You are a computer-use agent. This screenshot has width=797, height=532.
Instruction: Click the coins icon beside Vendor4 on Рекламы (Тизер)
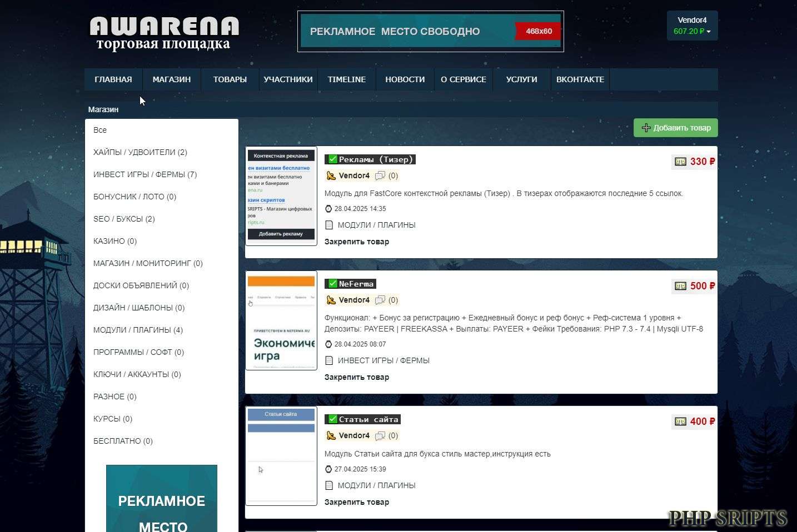[331, 175]
